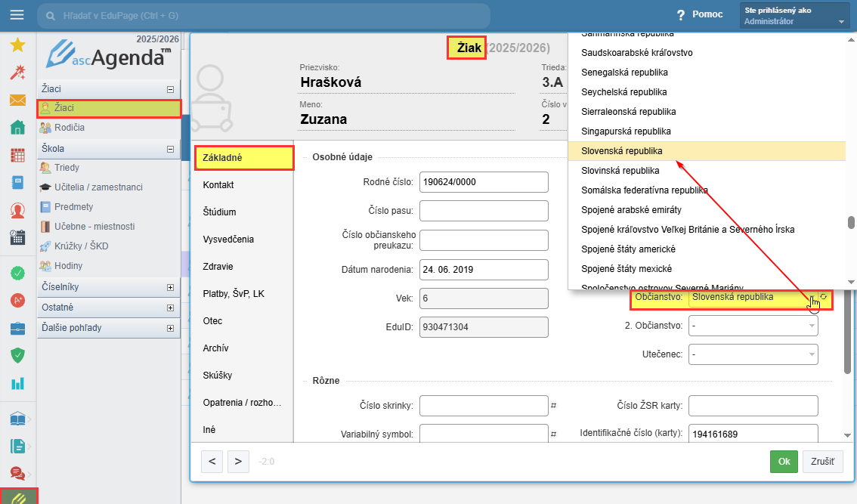Switch to the Kontakt tab
Image resolution: width=857 pixels, height=504 pixels.
click(x=220, y=185)
